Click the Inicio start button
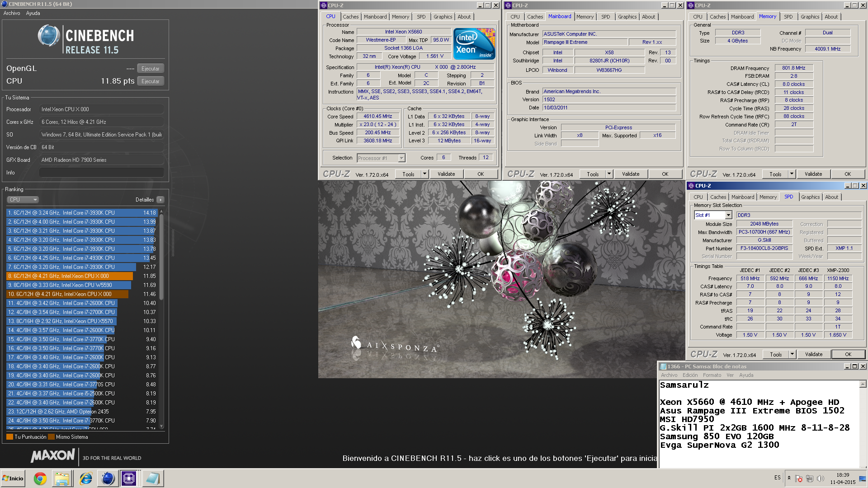 (x=13, y=479)
